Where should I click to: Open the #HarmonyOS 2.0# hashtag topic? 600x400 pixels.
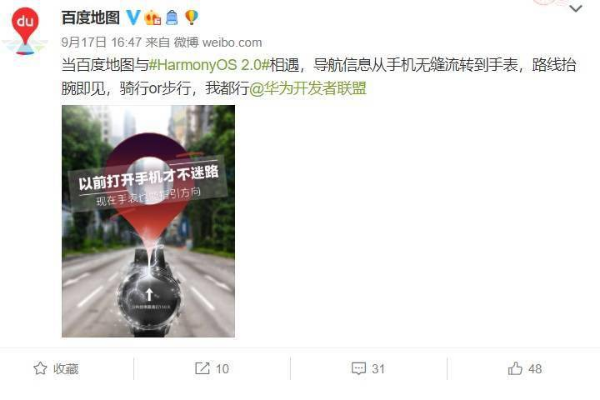[209, 65]
